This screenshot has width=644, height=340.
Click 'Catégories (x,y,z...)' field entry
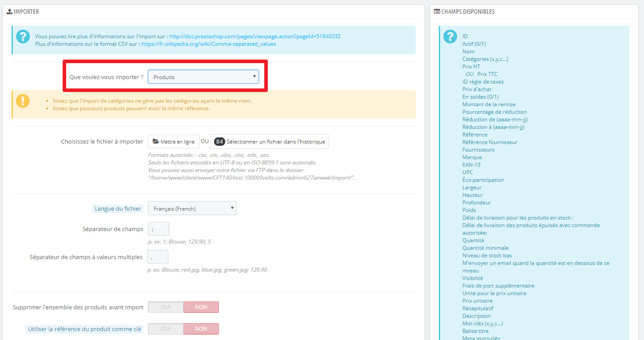pyautogui.click(x=485, y=59)
